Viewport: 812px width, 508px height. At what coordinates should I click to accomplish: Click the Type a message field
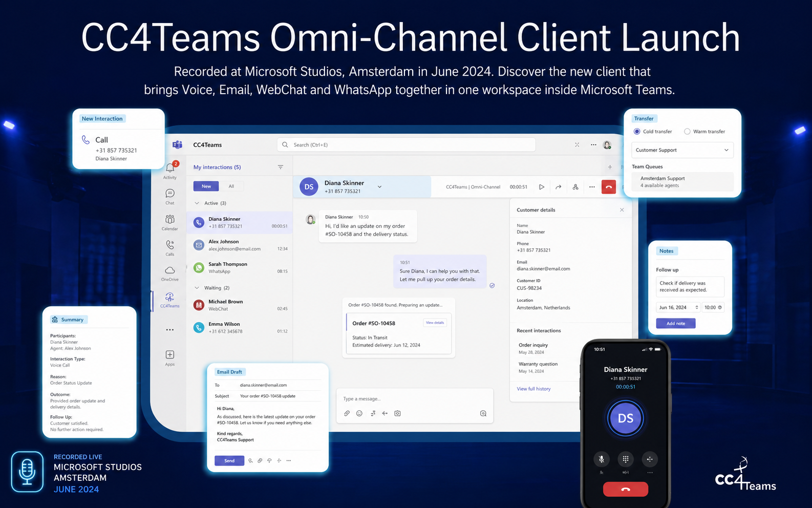[x=414, y=399]
